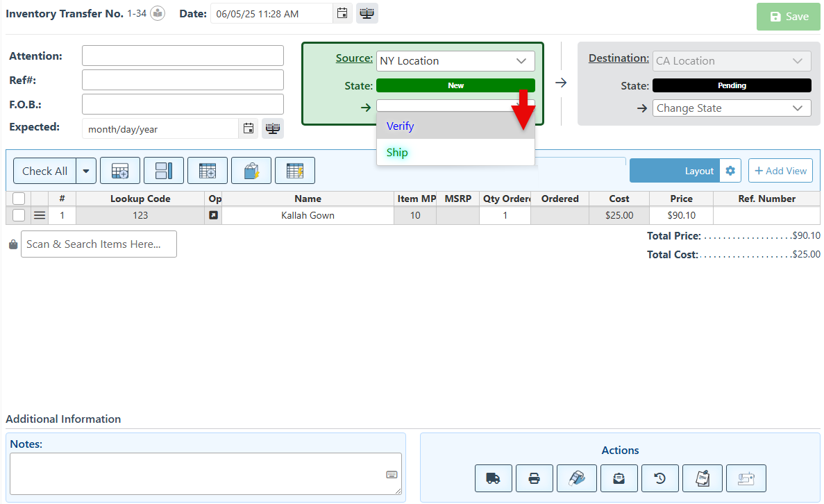This screenshot has height=504, width=824.
Task: Choose Ship from the state menu
Action: 398,153
